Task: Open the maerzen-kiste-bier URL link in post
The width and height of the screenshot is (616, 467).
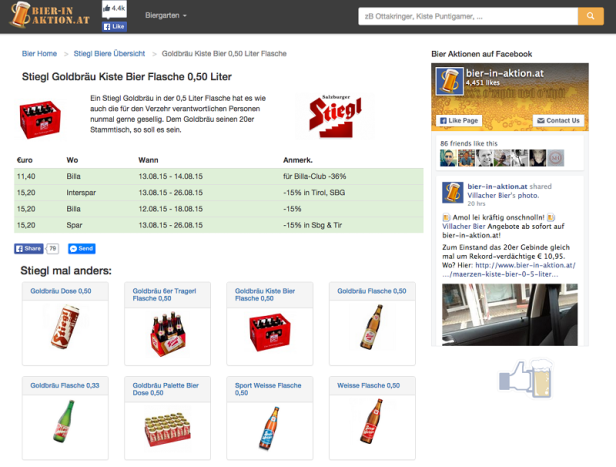Action: pyautogui.click(x=509, y=270)
